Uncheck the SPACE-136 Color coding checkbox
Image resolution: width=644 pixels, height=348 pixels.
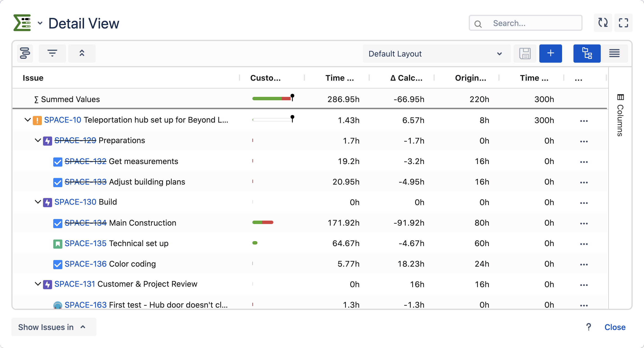click(x=58, y=264)
